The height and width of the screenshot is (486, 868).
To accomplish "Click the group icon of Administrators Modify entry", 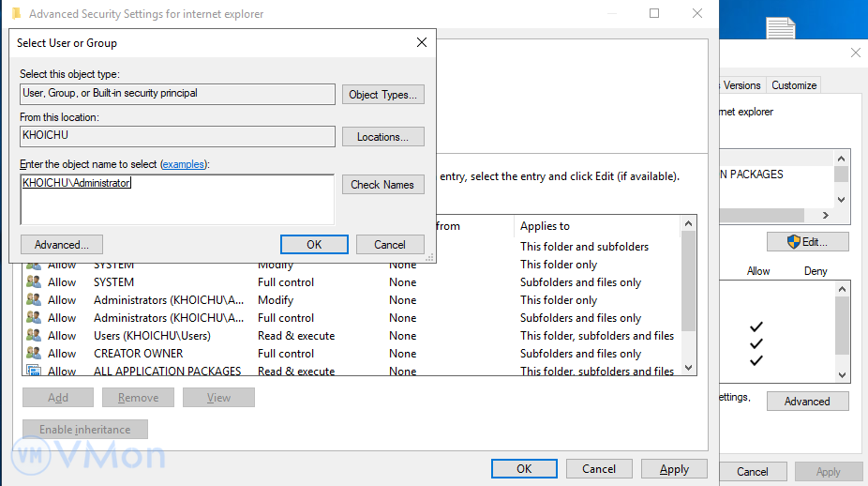I will 34,300.
